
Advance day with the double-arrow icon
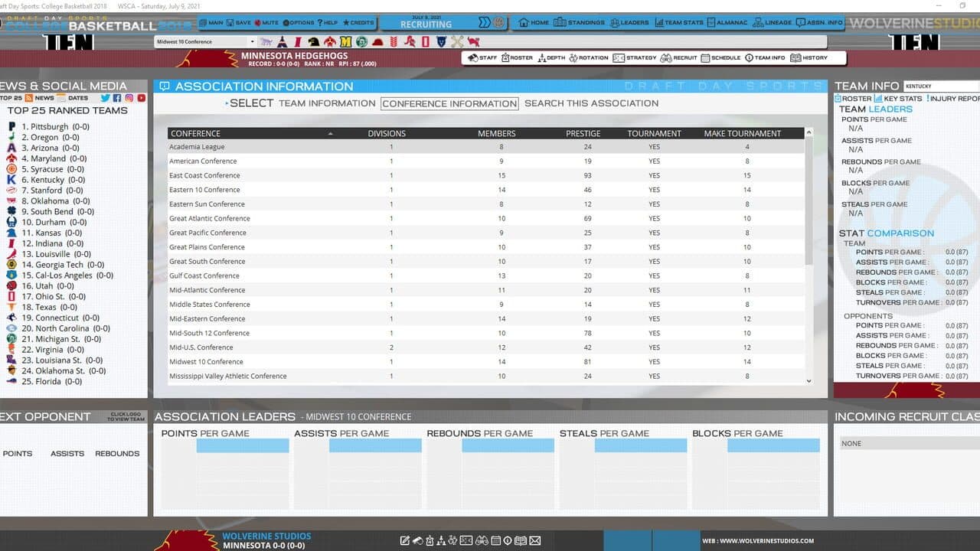coord(485,23)
